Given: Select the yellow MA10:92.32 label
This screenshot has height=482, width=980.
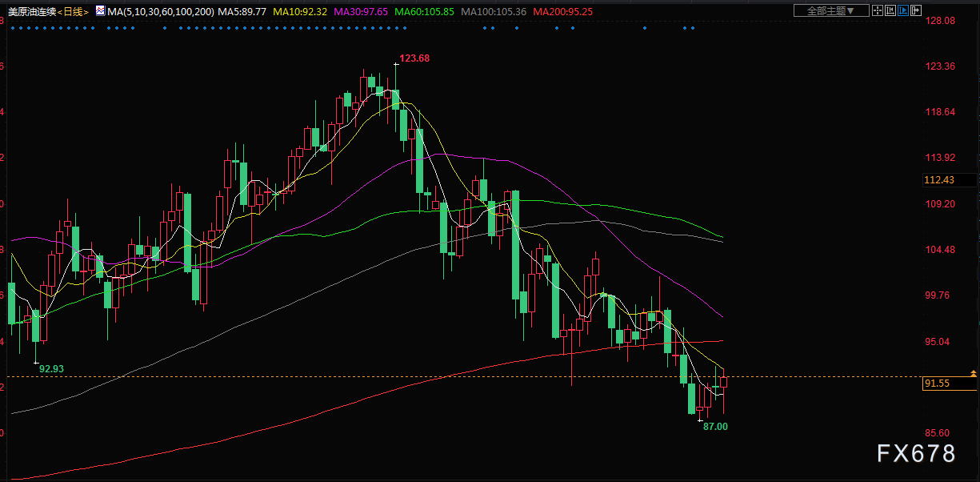Looking at the screenshot, I should click(x=299, y=12).
